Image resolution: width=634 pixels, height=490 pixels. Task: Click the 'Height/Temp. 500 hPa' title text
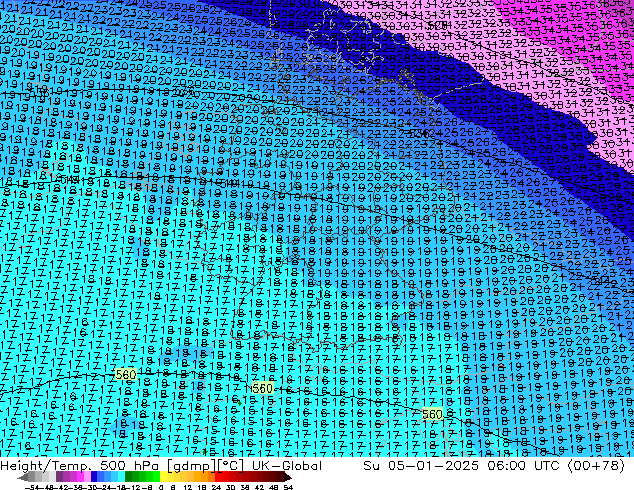[x=82, y=465]
